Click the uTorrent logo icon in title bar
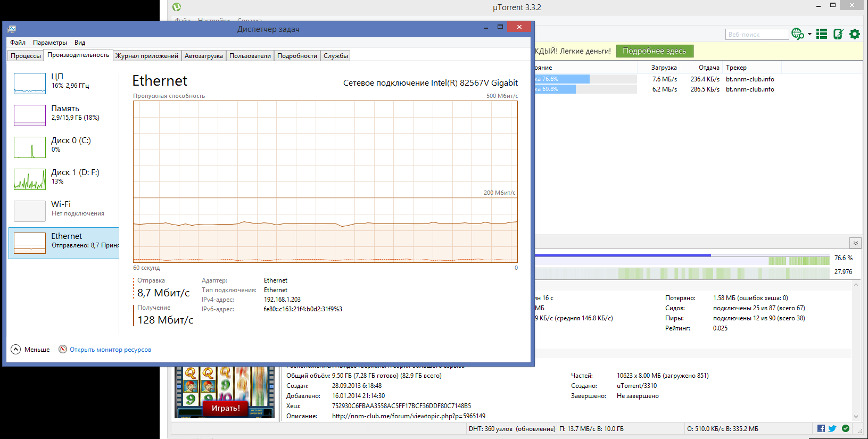The image size is (868, 439). click(177, 7)
